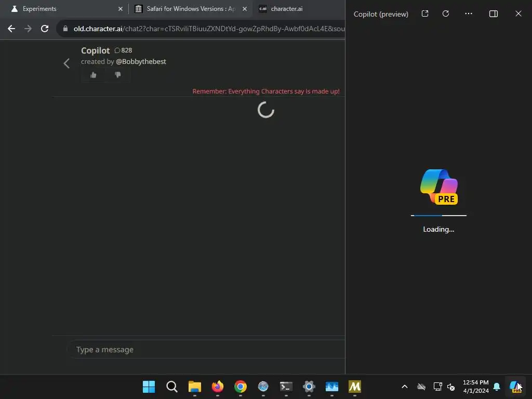532x399 pixels.
Task: Open the Terminal app from taskbar
Action: (x=286, y=387)
